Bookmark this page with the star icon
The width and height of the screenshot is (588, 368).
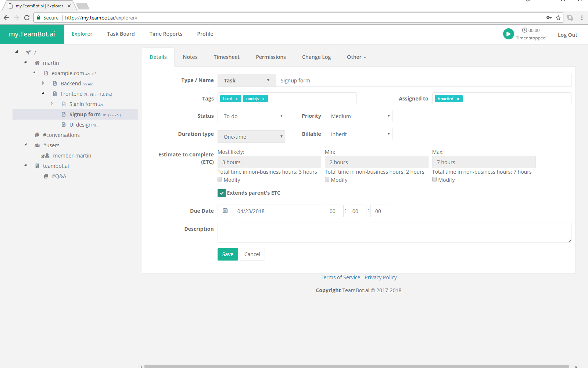(558, 18)
